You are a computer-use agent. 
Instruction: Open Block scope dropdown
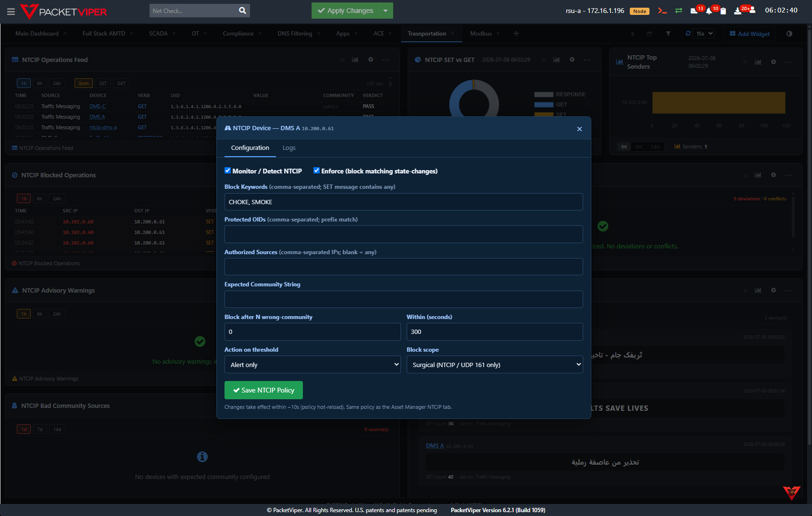(495, 365)
